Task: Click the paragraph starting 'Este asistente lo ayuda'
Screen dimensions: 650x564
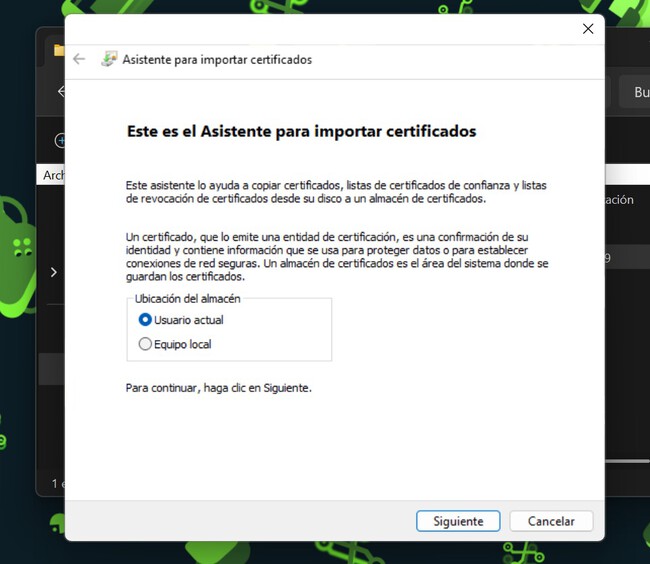Action: pyautogui.click(x=335, y=192)
